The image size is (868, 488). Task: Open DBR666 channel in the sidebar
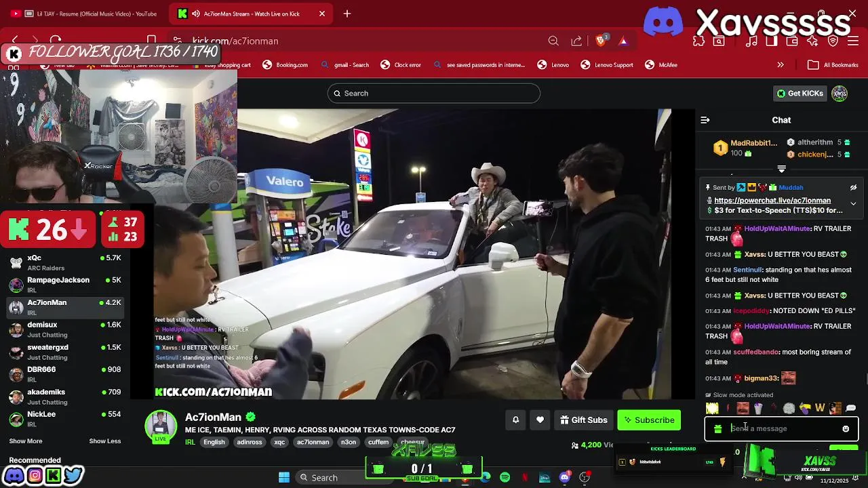coord(65,374)
